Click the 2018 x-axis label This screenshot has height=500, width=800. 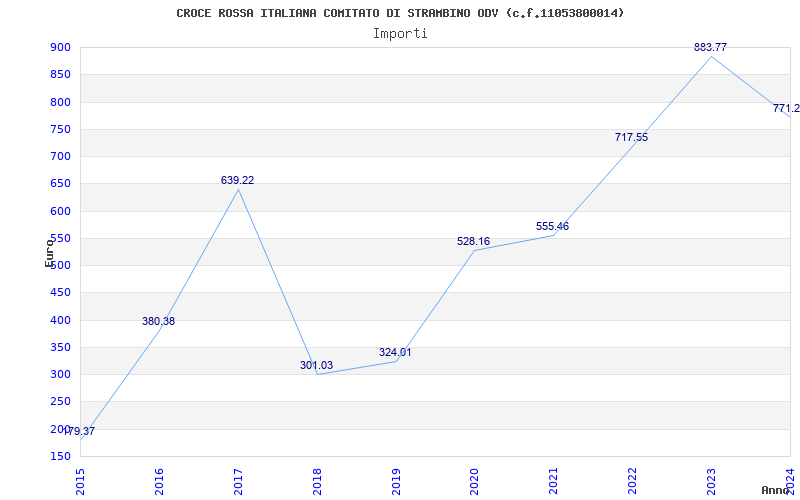point(317,482)
